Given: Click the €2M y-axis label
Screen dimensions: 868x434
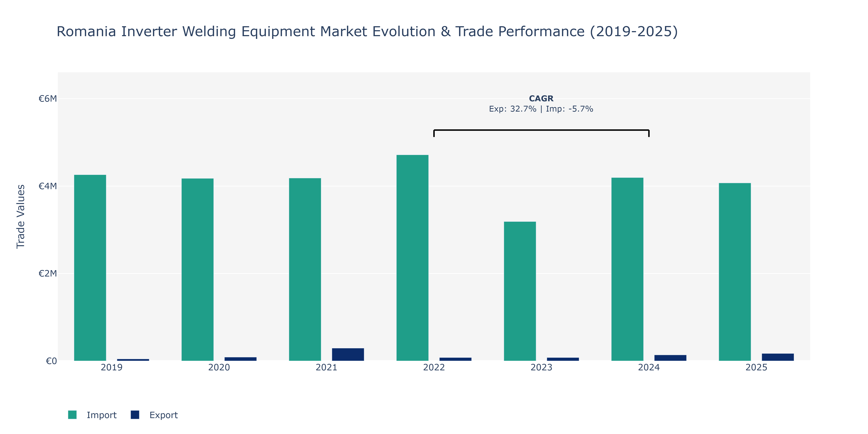Looking at the screenshot, I should pos(48,273).
